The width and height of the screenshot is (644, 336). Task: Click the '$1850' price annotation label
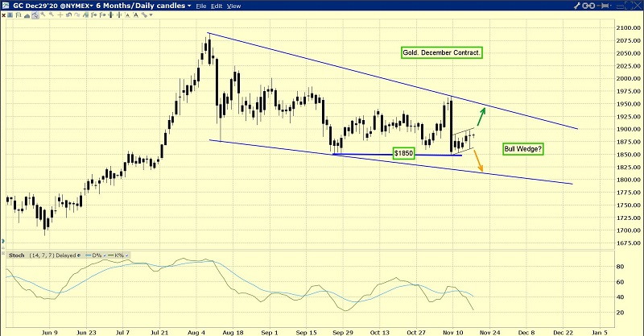(x=403, y=153)
